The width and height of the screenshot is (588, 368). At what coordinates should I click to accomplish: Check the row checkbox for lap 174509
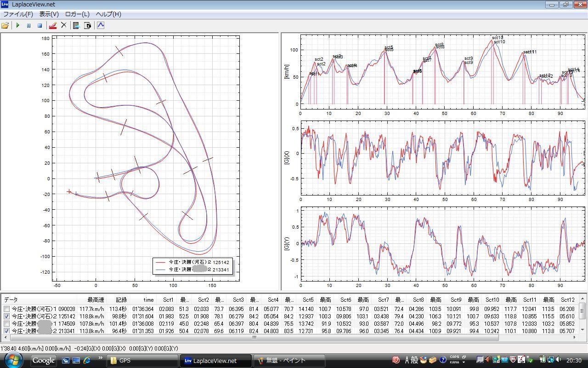tap(6, 324)
